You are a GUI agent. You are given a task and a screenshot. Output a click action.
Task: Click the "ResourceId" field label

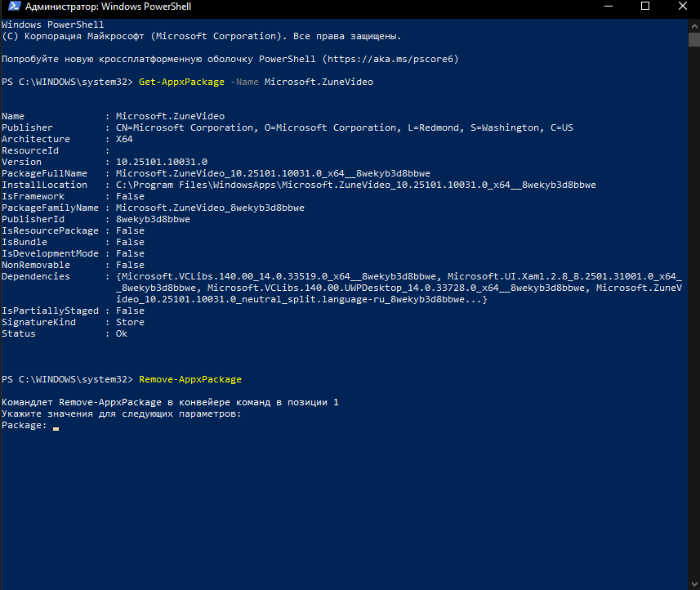(x=30, y=150)
